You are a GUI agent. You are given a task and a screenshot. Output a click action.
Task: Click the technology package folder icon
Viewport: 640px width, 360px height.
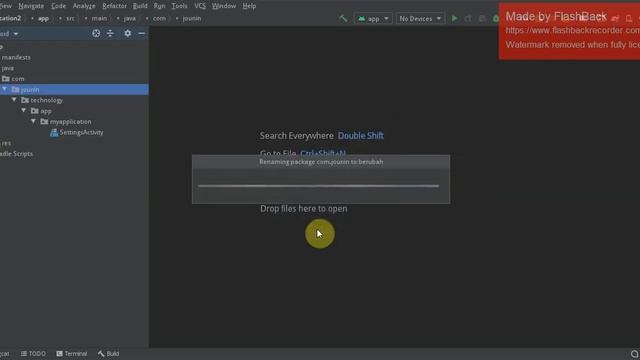25,100
